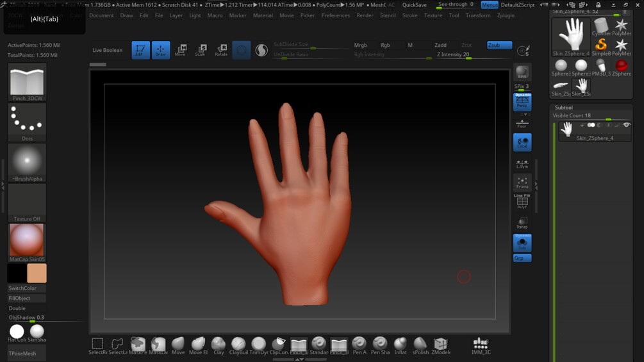The width and height of the screenshot is (644, 362).
Task: Open the Texture Off picker
Action: 27,203
